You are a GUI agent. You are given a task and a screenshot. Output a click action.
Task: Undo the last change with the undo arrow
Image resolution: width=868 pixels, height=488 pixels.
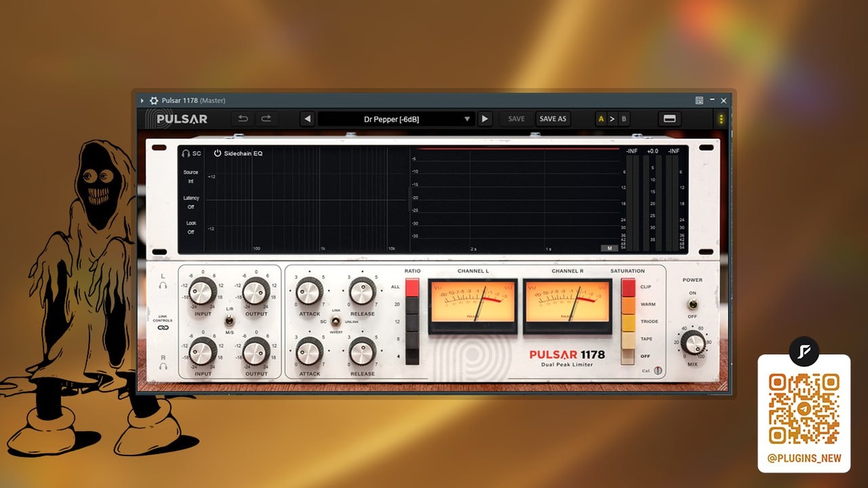[243, 119]
